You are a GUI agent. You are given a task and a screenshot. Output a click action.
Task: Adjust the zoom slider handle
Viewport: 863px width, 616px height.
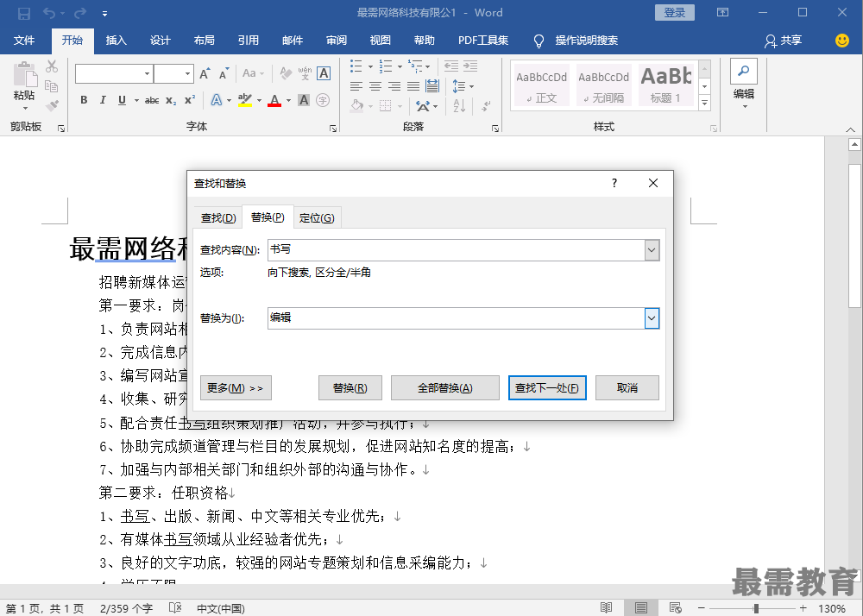pos(756,608)
